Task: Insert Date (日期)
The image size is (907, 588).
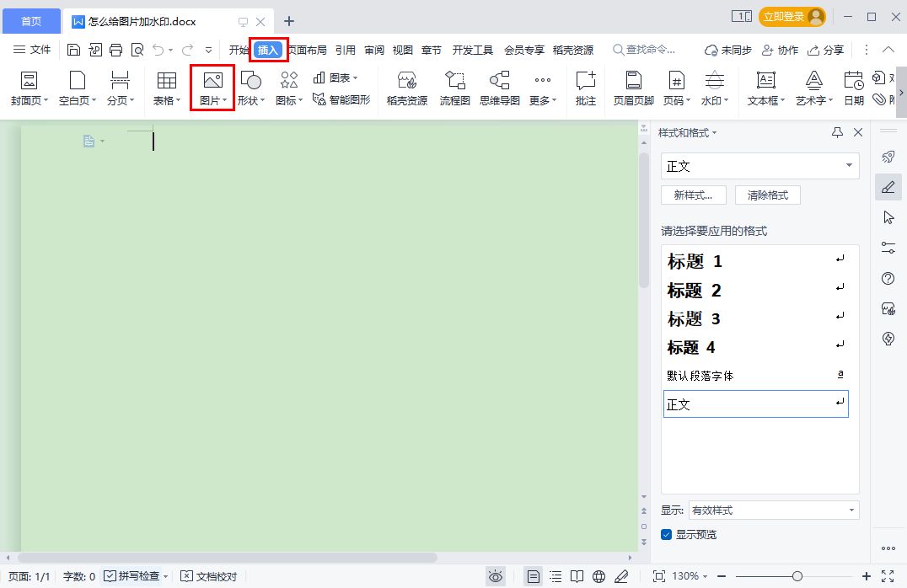Action: (854, 88)
